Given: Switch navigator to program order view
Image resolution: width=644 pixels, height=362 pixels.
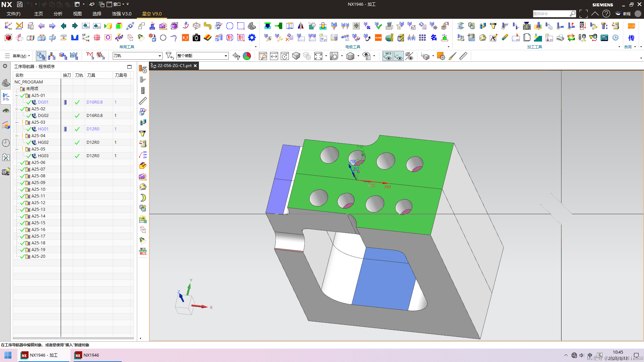Looking at the screenshot, I should click(x=41, y=56).
